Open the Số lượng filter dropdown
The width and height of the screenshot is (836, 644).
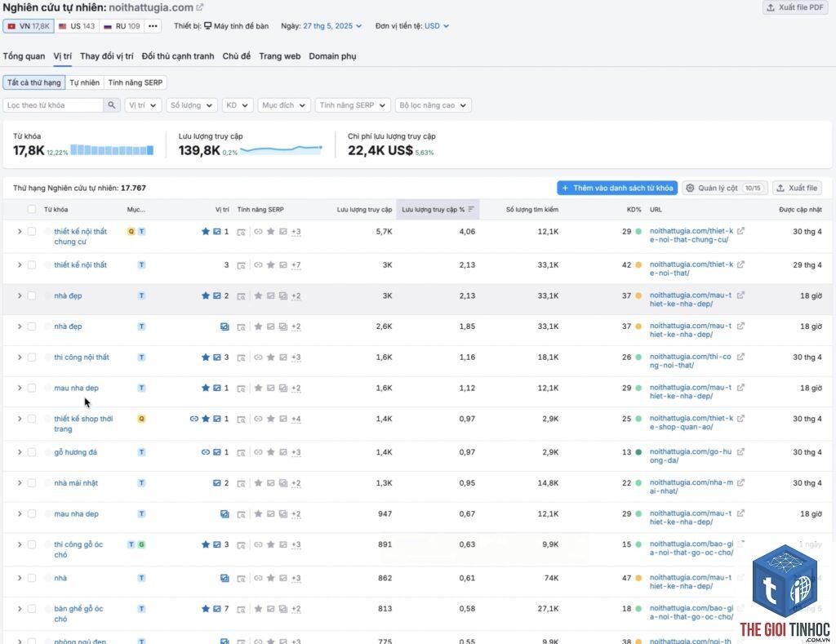[x=191, y=105]
